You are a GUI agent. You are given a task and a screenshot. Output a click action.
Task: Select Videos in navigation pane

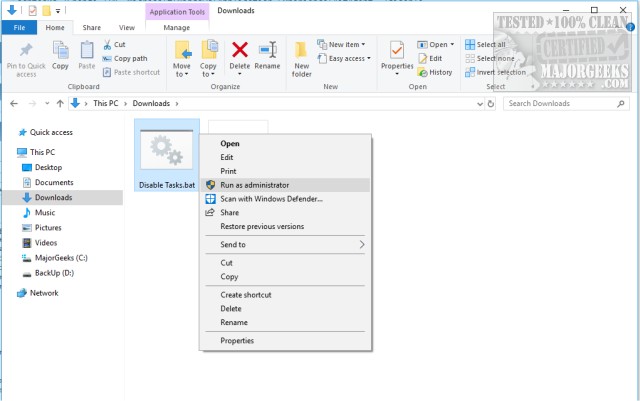click(40, 243)
